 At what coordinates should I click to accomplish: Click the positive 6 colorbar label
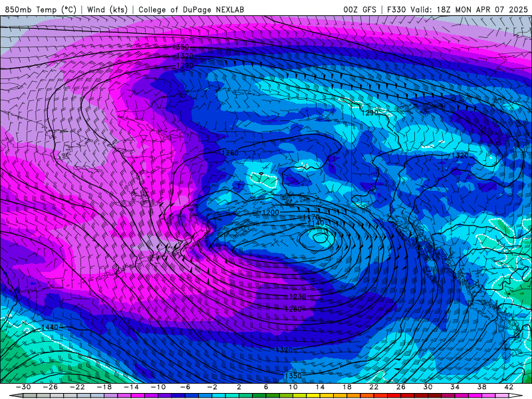point(266,387)
